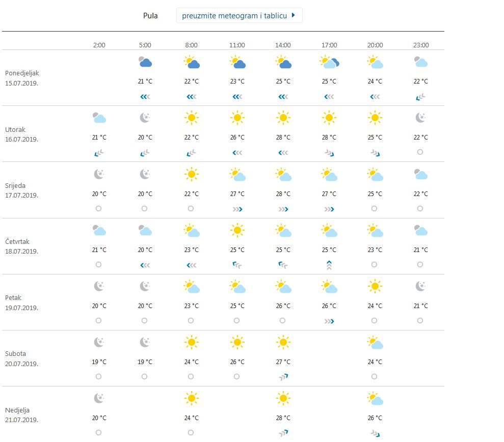Screen dimensions: 504x442
Task: Click the Friday 17:00 wind direction arrow
Action: coord(329,321)
